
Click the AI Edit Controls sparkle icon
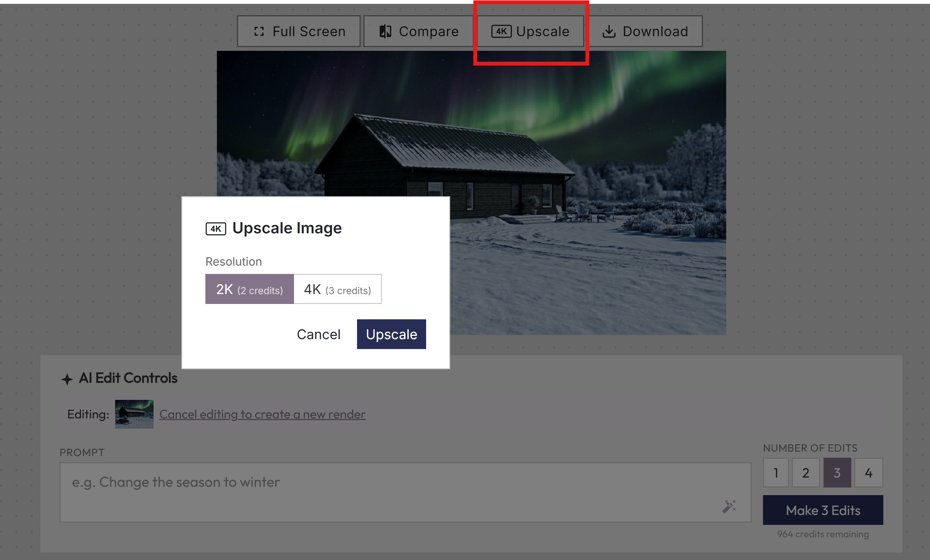[x=67, y=379]
